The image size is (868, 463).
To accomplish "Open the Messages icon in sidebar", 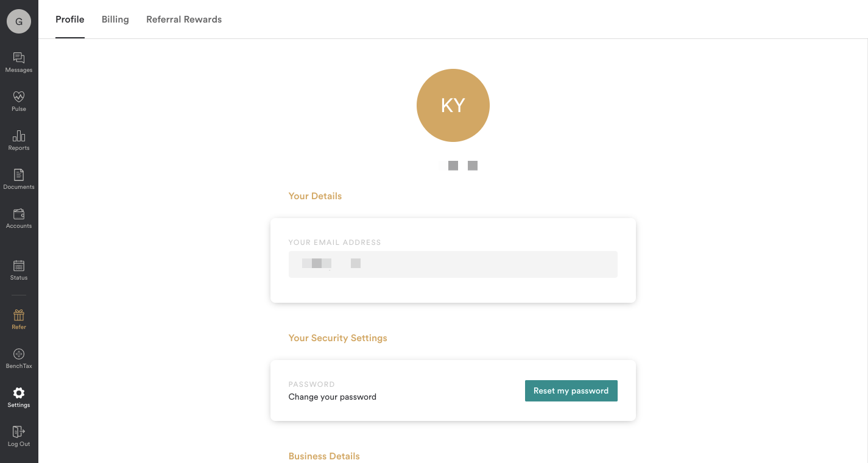I will [19, 58].
